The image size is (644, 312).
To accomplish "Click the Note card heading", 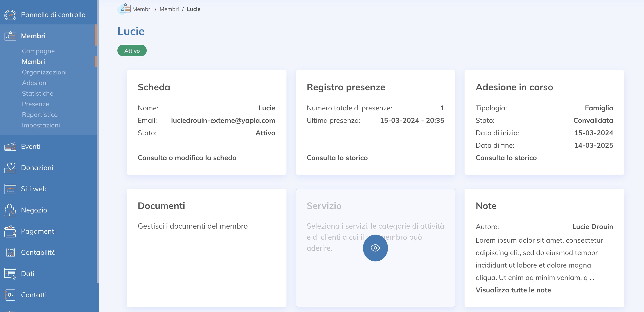I will (x=486, y=206).
